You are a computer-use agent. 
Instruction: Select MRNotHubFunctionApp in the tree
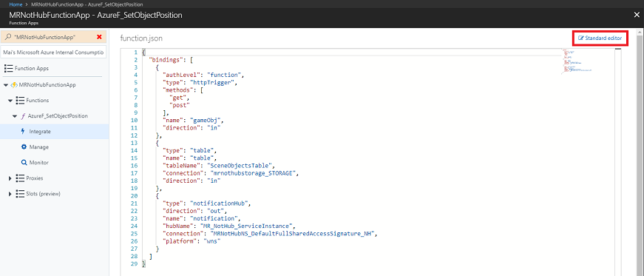47,85
